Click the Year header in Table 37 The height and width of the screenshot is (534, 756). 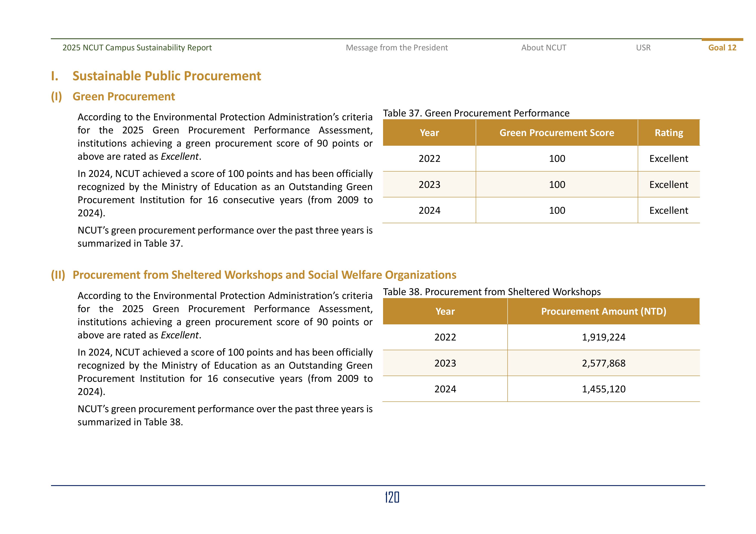point(429,133)
